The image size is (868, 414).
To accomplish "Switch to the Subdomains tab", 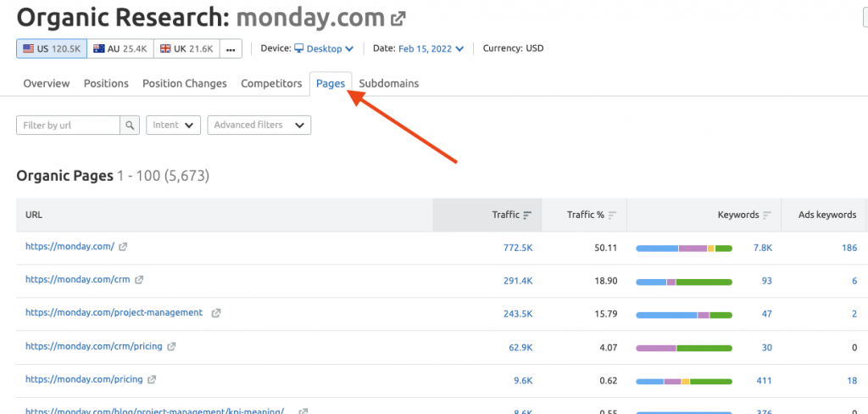I will pos(388,84).
